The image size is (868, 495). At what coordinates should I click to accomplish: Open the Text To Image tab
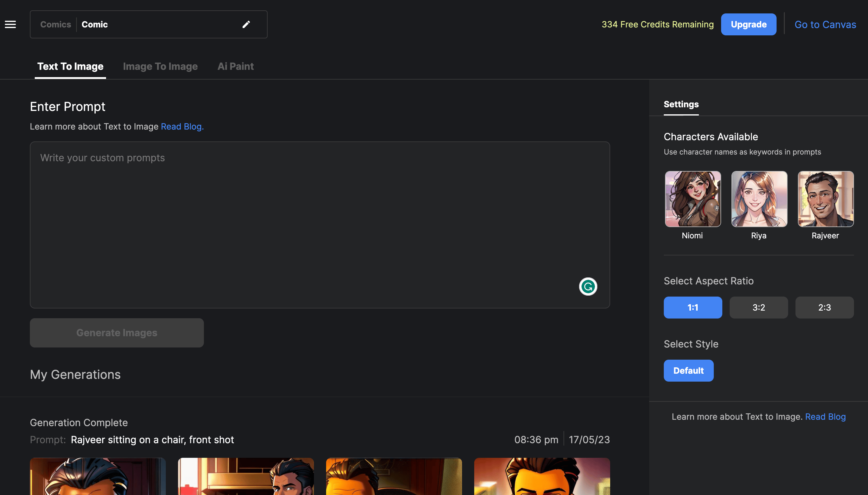70,66
